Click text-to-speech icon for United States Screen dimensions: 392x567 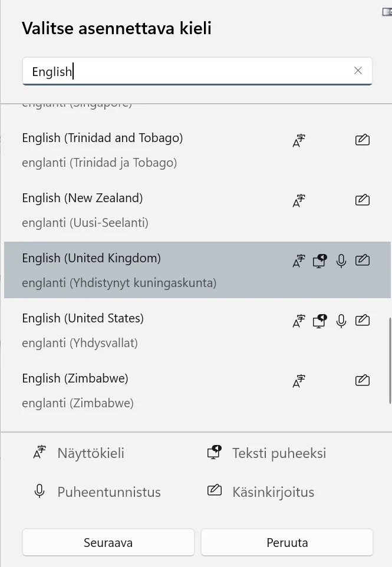click(x=319, y=321)
